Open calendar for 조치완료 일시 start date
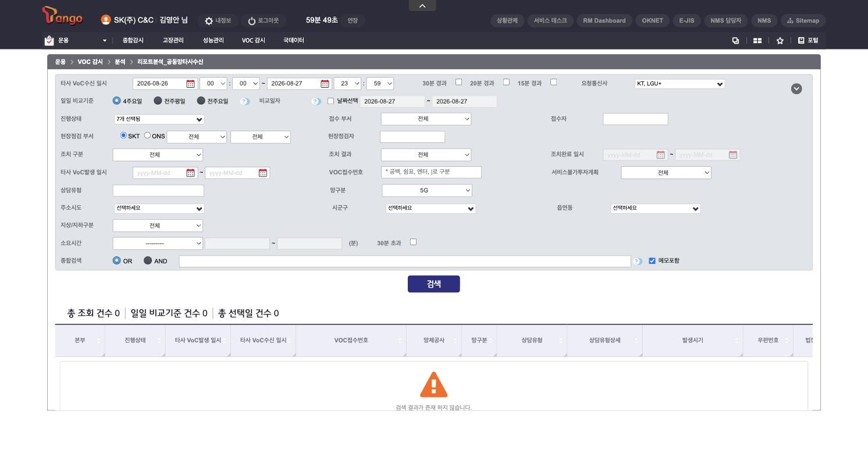The width and height of the screenshot is (868, 472). (660, 155)
